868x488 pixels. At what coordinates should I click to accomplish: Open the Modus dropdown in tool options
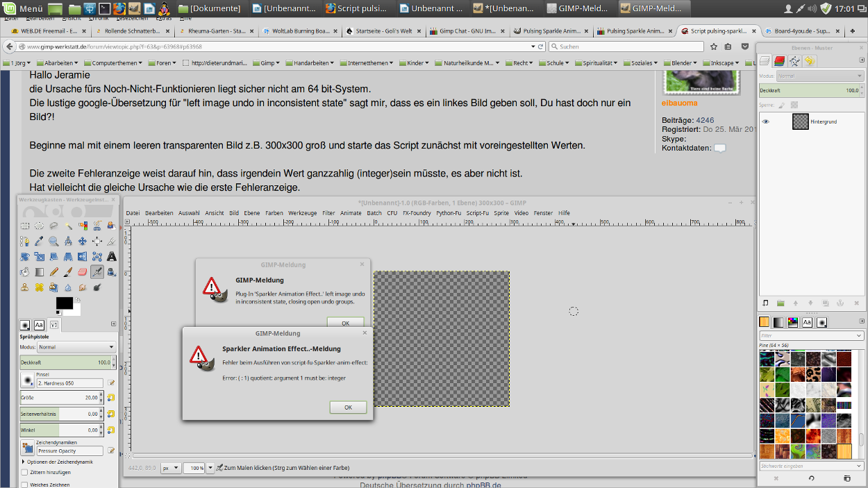(x=76, y=347)
